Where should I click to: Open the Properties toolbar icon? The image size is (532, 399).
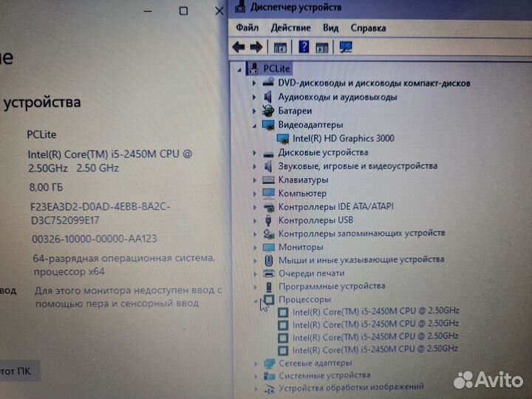[x=280, y=47]
